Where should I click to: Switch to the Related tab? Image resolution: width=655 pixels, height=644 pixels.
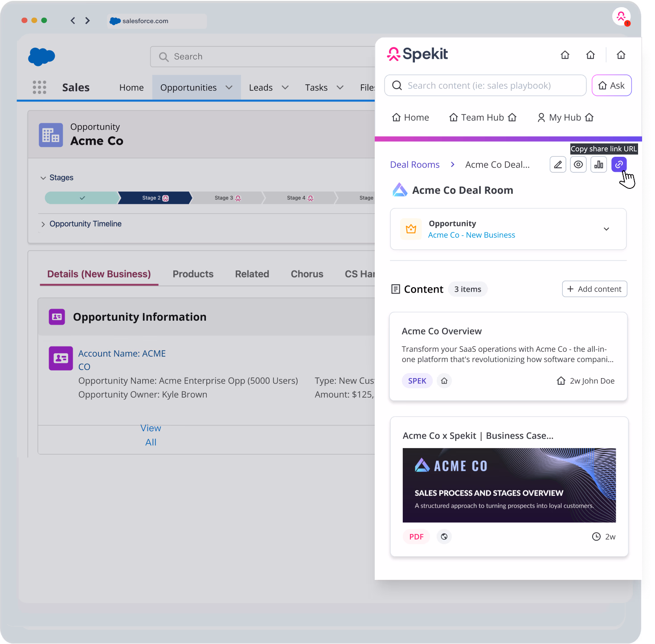252,274
